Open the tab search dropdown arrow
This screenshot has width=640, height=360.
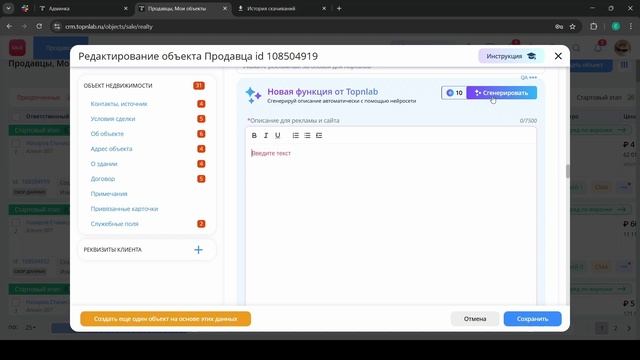(8, 9)
